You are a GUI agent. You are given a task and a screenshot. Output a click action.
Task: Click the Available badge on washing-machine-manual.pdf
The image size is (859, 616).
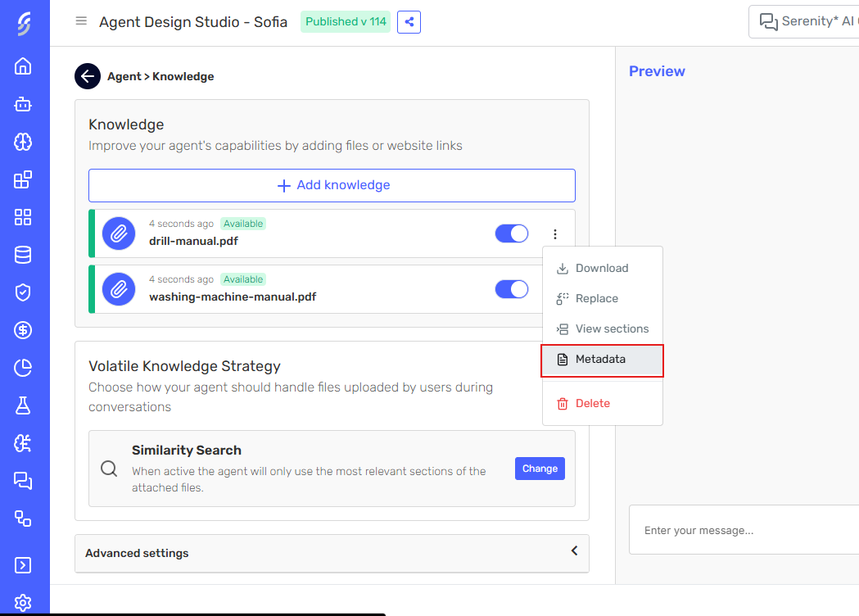(243, 279)
